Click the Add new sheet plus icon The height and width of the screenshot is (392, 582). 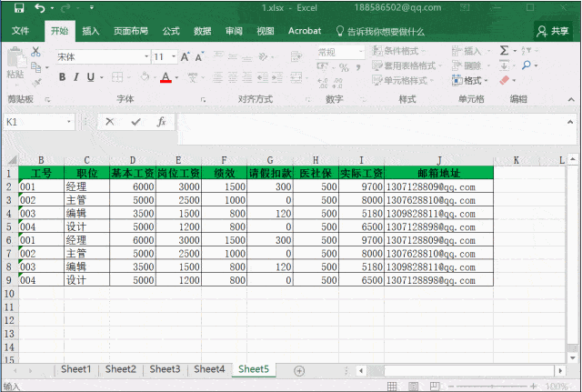(x=299, y=369)
